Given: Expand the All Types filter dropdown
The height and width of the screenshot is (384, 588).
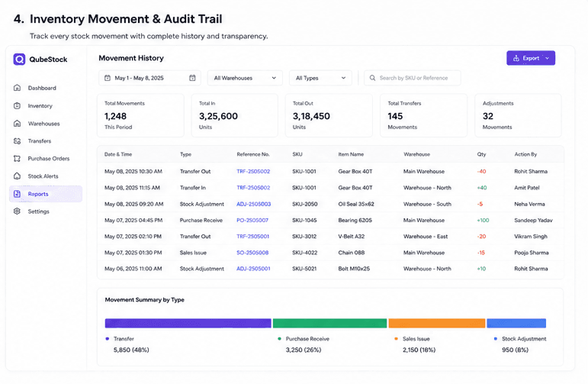Looking at the screenshot, I should (320, 78).
